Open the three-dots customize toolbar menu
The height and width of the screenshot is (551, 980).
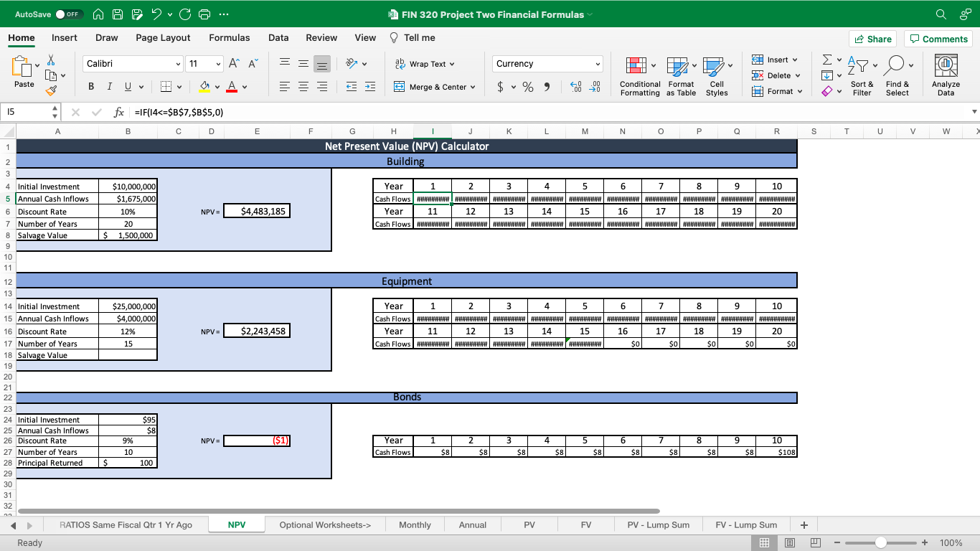pyautogui.click(x=224, y=14)
